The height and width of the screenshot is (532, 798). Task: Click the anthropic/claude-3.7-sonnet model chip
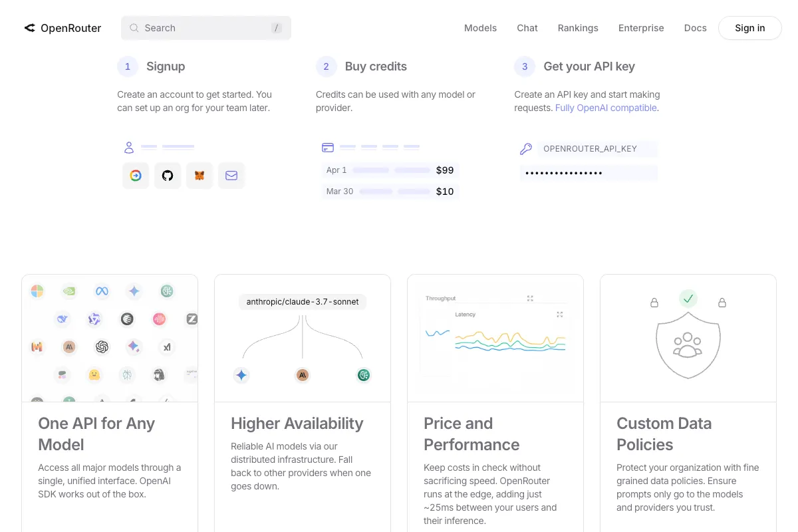pyautogui.click(x=303, y=302)
